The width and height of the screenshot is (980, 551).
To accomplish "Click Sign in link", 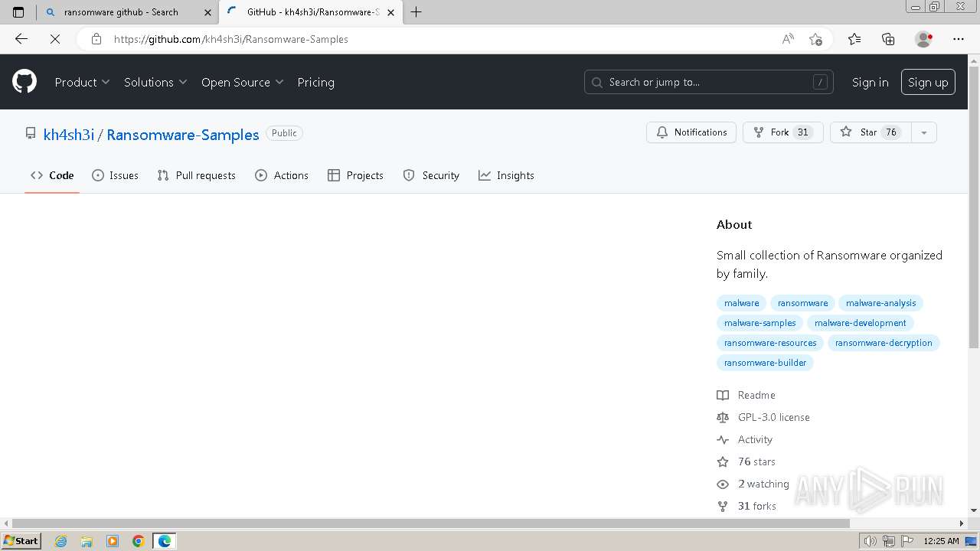I will tap(870, 82).
